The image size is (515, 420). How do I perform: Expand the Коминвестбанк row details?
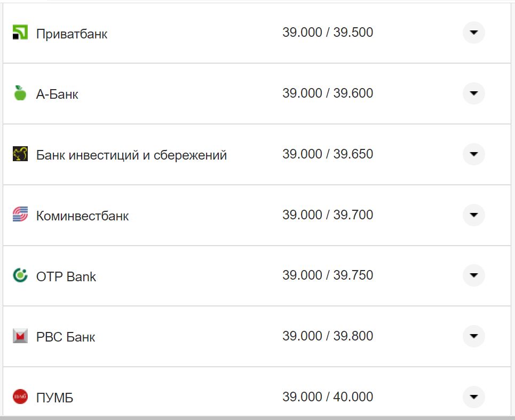click(x=473, y=215)
